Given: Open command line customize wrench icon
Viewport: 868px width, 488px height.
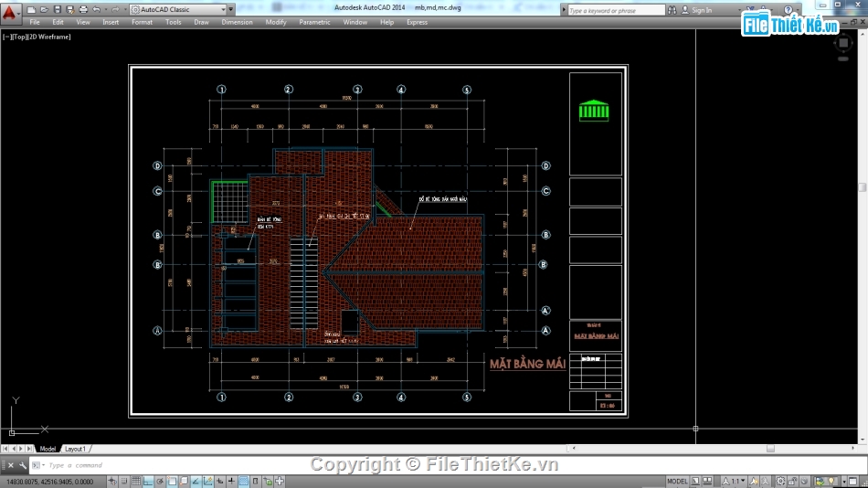Looking at the screenshot, I should tap(23, 465).
